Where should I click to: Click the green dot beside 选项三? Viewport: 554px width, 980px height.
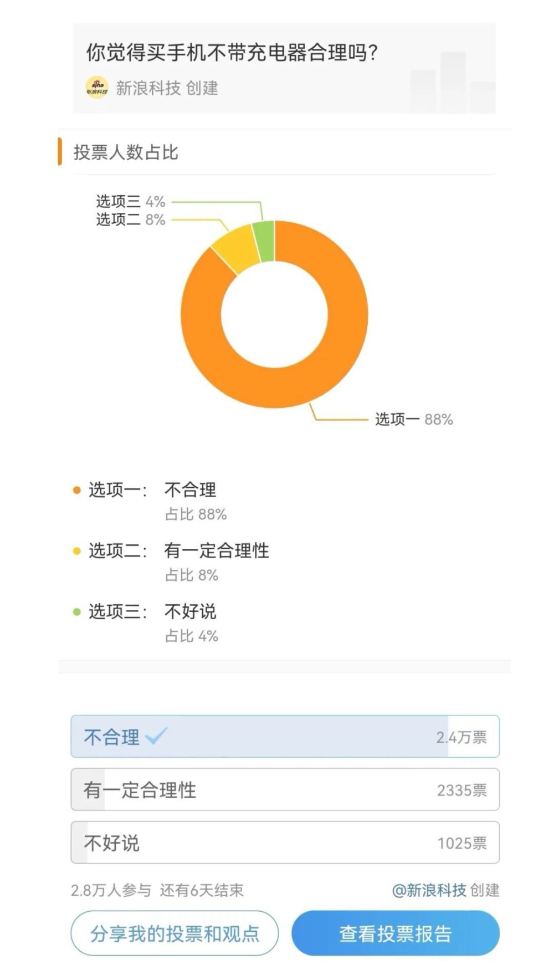pos(77,612)
